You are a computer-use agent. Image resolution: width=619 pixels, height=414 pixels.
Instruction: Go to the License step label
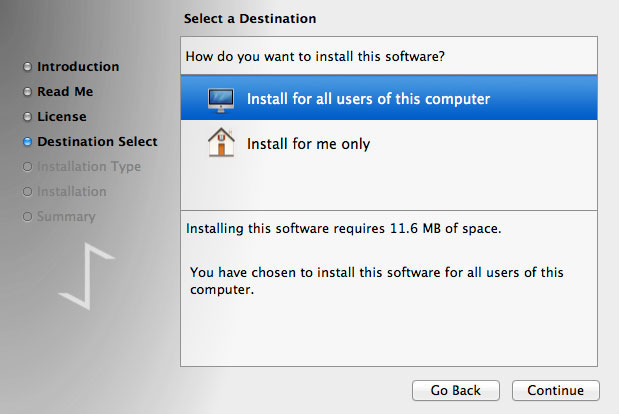62,117
